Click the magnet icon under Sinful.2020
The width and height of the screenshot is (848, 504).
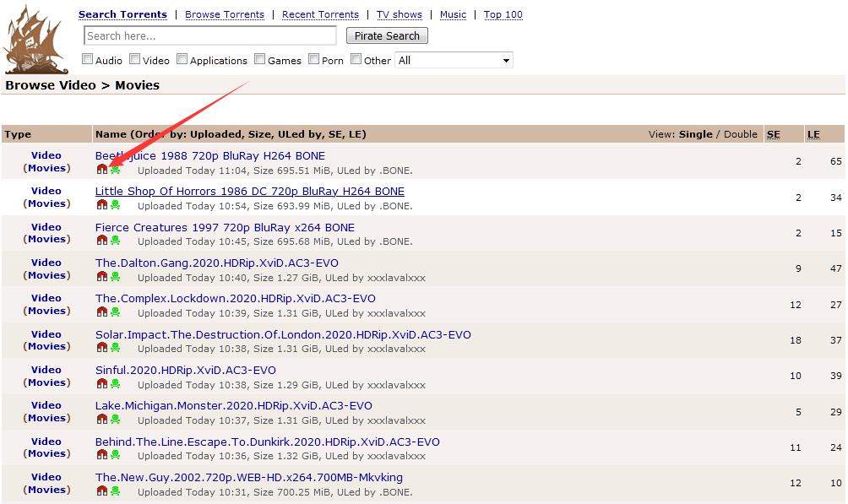(x=102, y=384)
